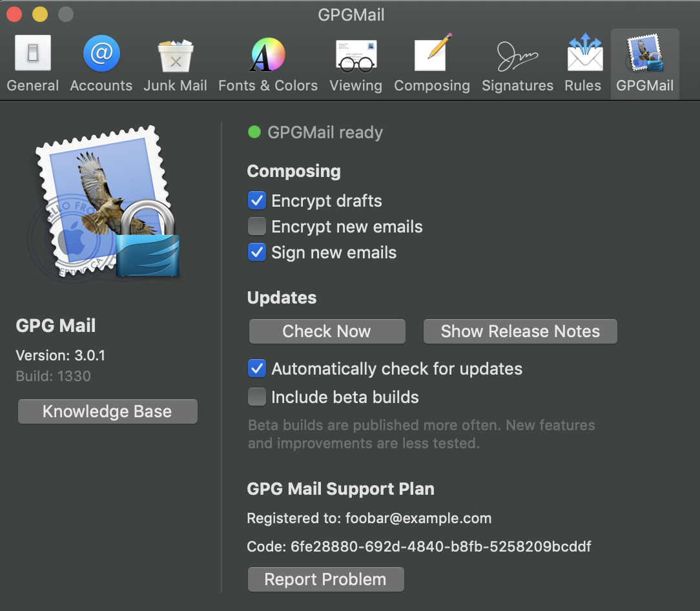700x611 pixels.
Task: Open the Signatures icon
Action: 517,56
